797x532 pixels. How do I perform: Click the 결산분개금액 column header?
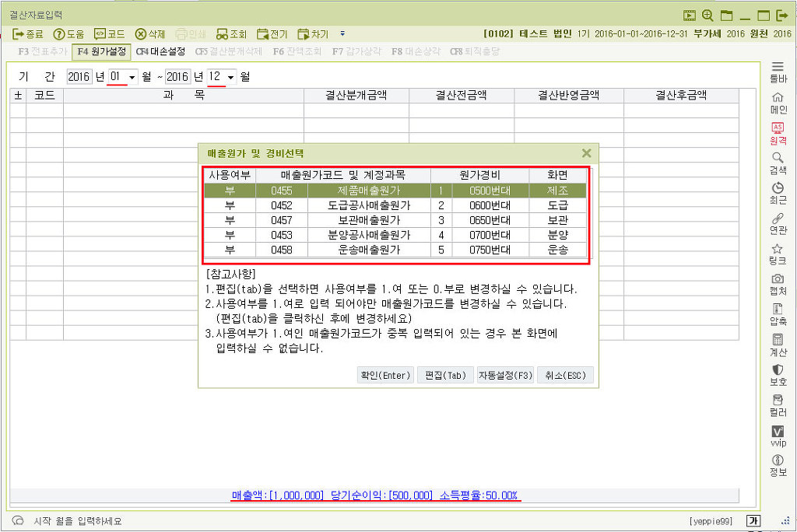point(356,95)
